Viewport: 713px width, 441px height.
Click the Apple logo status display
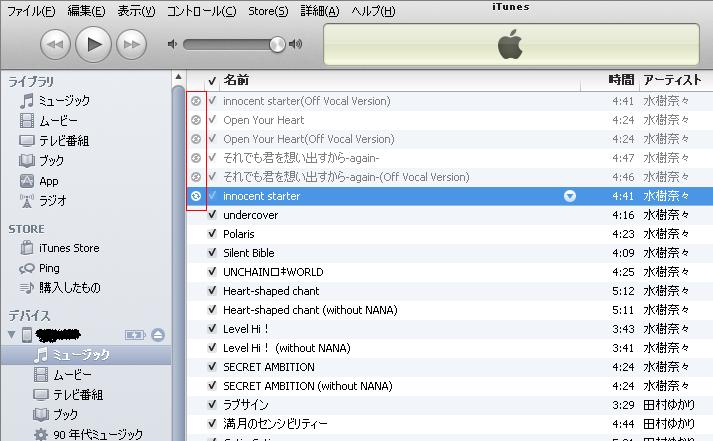tap(511, 45)
